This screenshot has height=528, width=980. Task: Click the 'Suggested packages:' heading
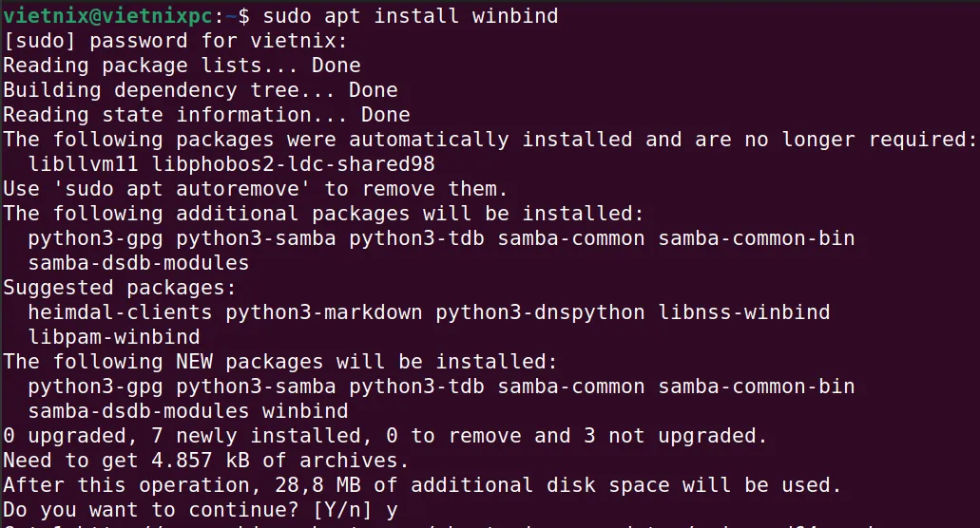(120, 288)
